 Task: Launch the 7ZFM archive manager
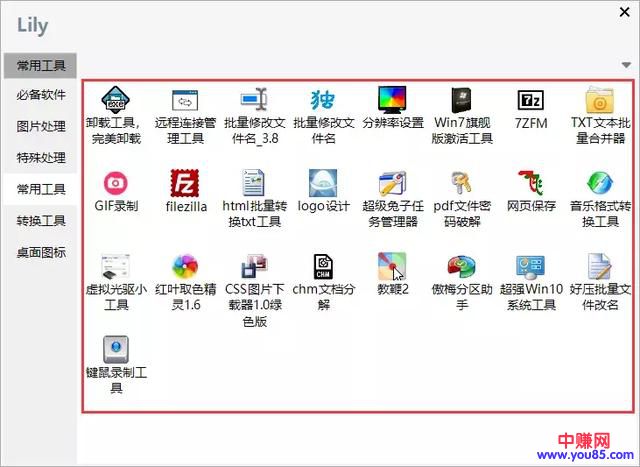coord(531,100)
